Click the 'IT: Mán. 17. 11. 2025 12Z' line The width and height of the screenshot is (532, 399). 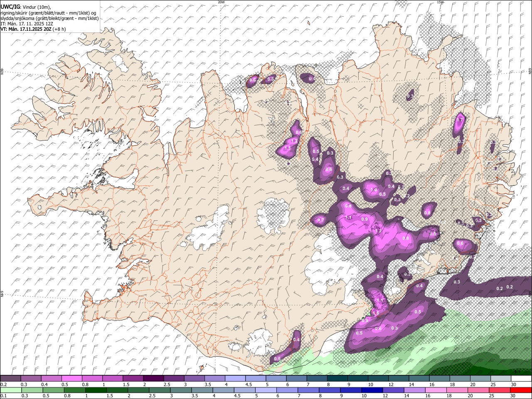(x=27, y=24)
